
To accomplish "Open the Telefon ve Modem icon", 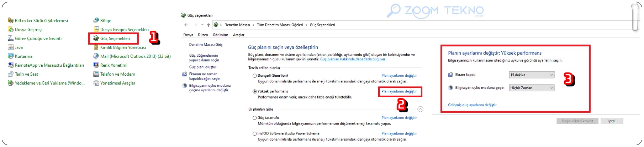I will (x=96, y=74).
